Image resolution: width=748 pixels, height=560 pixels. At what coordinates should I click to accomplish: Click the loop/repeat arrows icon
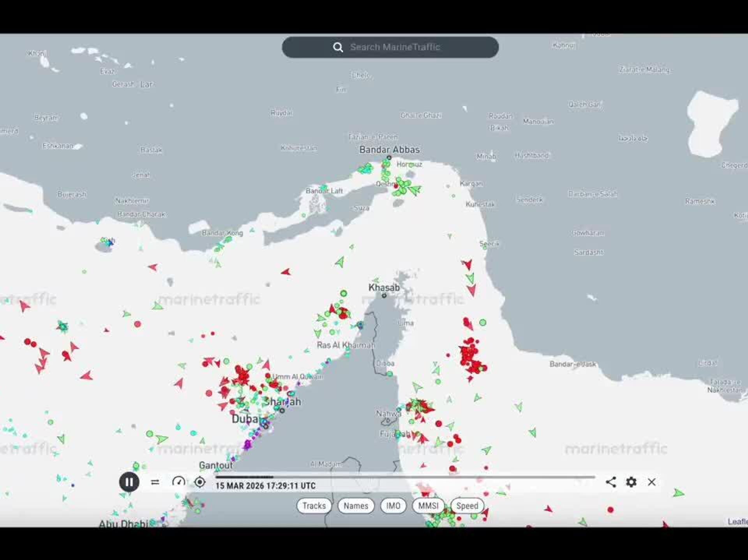155,482
